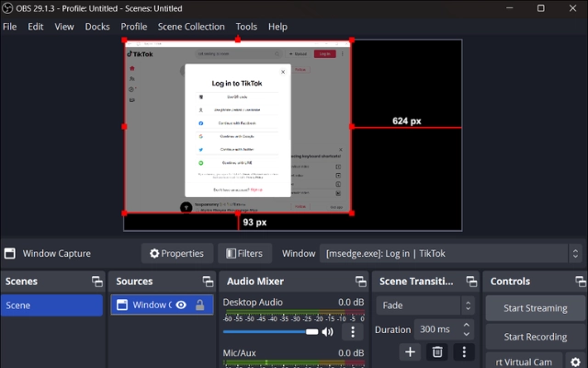This screenshot has width=588, height=368.
Task: Increase the transition duration with up arrow
Action: (466, 325)
